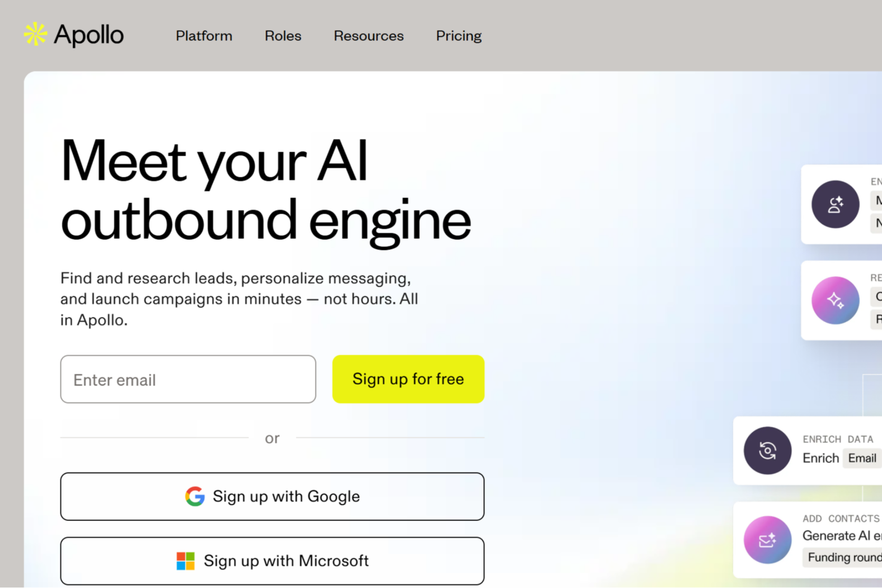Open the Roles menu
882x588 pixels.
point(283,36)
